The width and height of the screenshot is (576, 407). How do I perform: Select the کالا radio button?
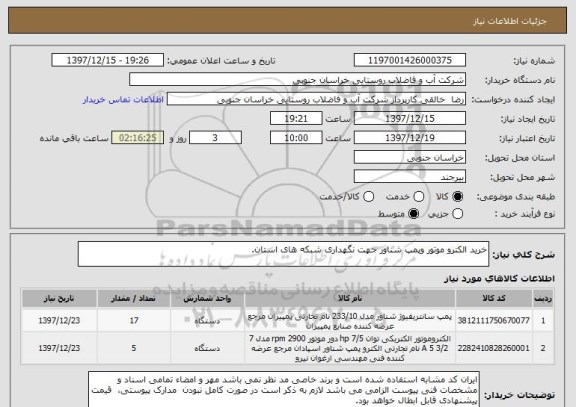click(x=457, y=197)
